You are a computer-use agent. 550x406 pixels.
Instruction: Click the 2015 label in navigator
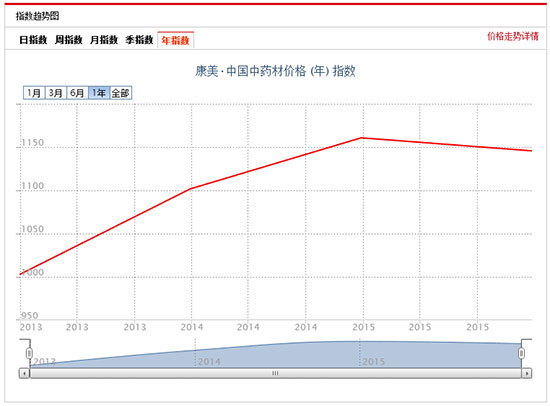coord(374,361)
